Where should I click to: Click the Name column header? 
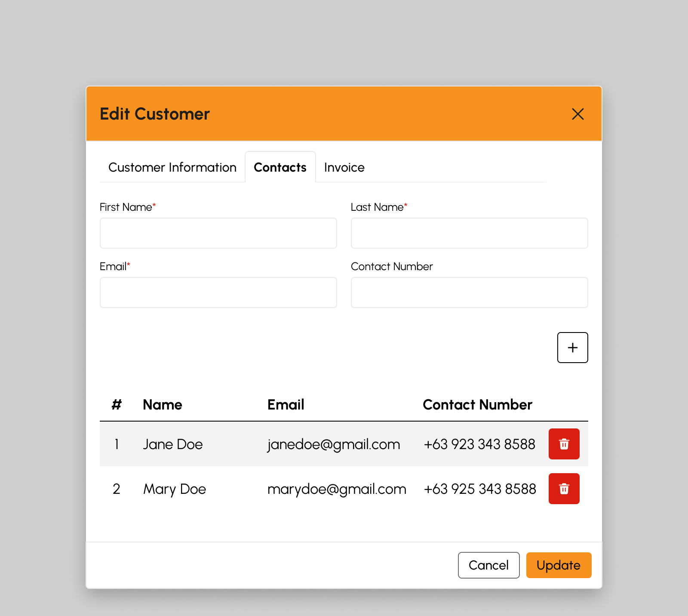(x=163, y=405)
